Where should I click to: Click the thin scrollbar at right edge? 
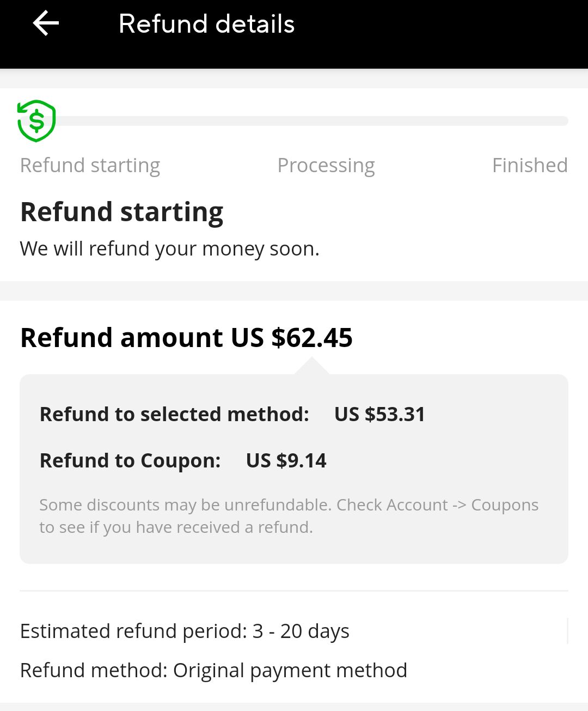[567, 631]
